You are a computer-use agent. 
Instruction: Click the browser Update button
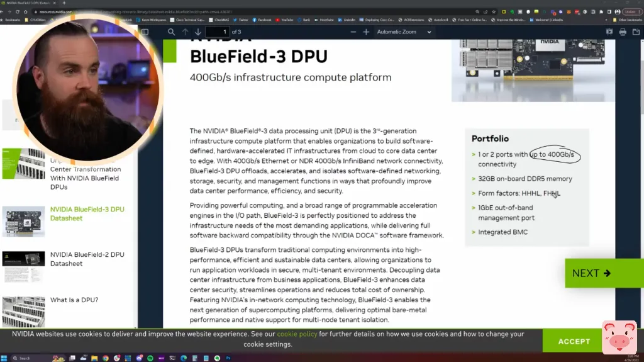pyautogui.click(x=633, y=12)
